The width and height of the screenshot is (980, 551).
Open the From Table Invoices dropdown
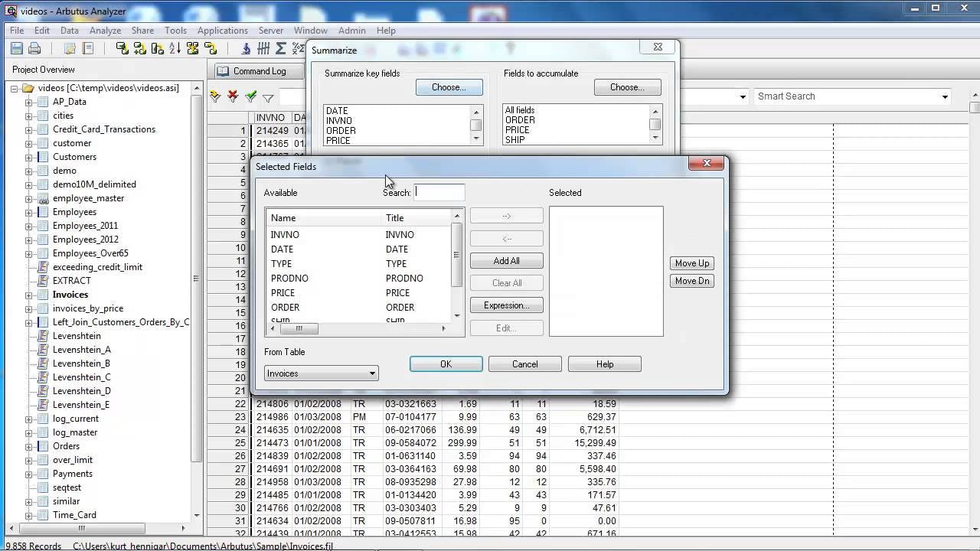click(372, 373)
